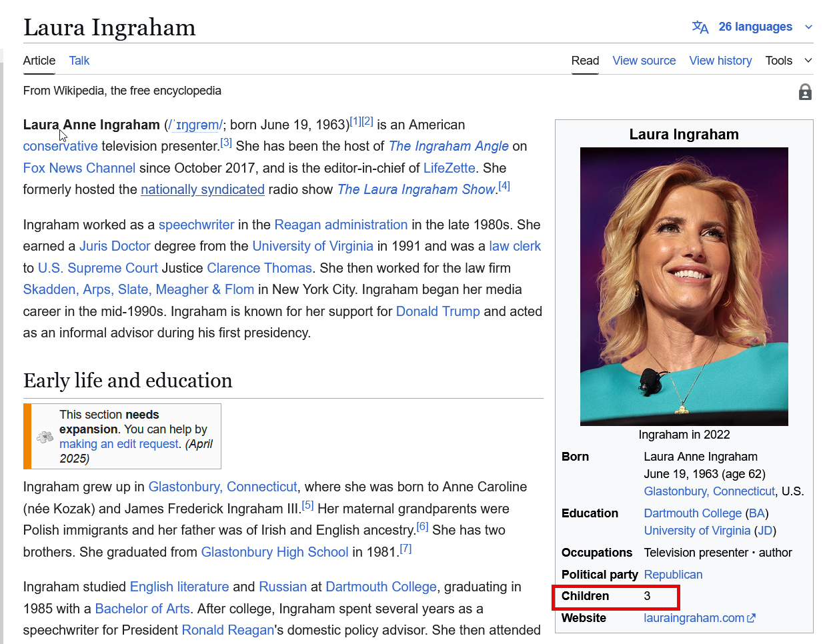This screenshot has width=827, height=644.
Task: Open the Juris Doctor link
Action: [115, 246]
